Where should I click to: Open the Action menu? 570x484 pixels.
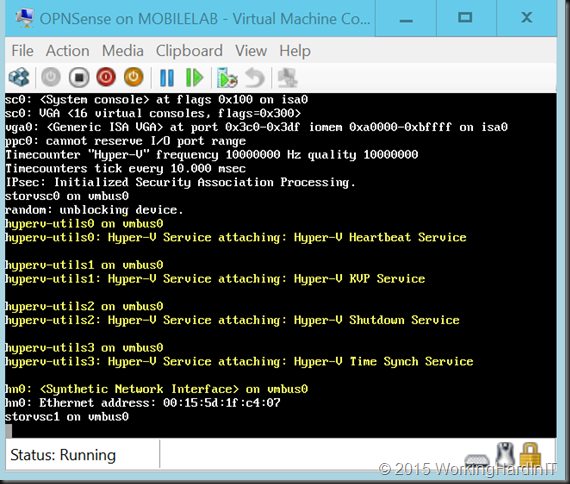[x=68, y=51]
